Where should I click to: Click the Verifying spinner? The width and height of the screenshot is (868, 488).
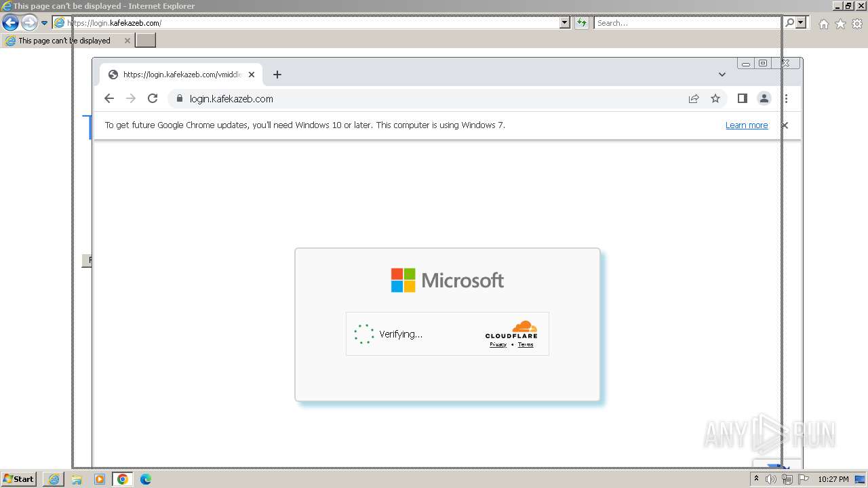click(364, 334)
